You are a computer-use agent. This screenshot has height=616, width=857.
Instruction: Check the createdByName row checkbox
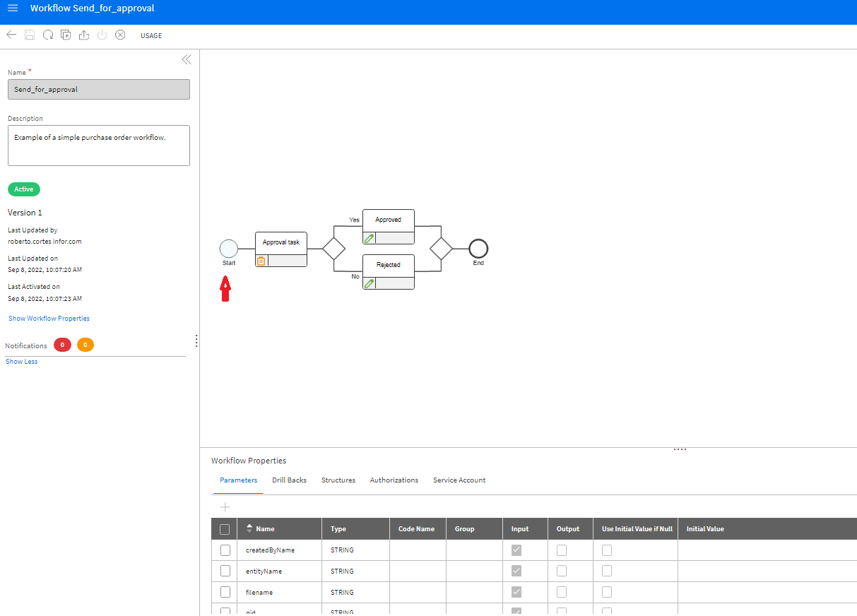(x=225, y=550)
